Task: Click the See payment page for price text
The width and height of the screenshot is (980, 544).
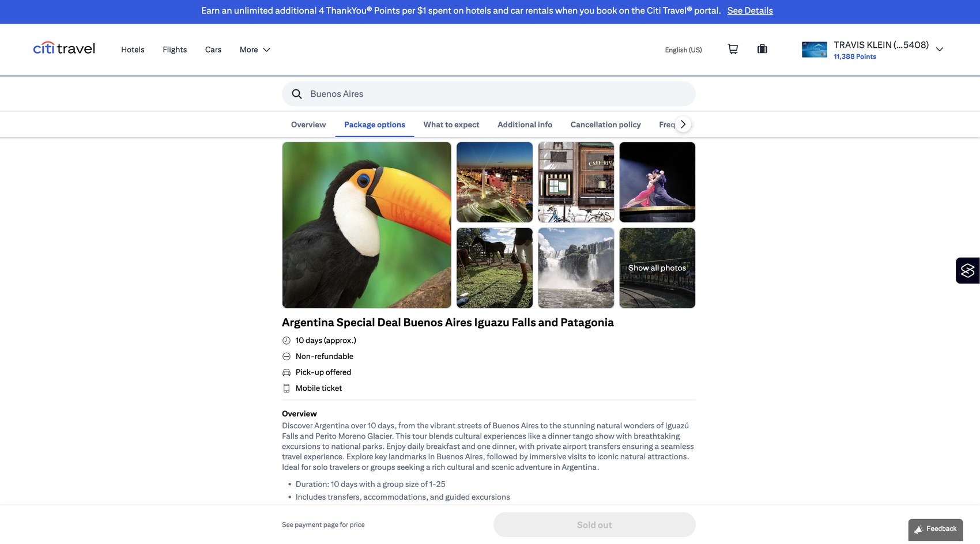Action: coord(323,525)
